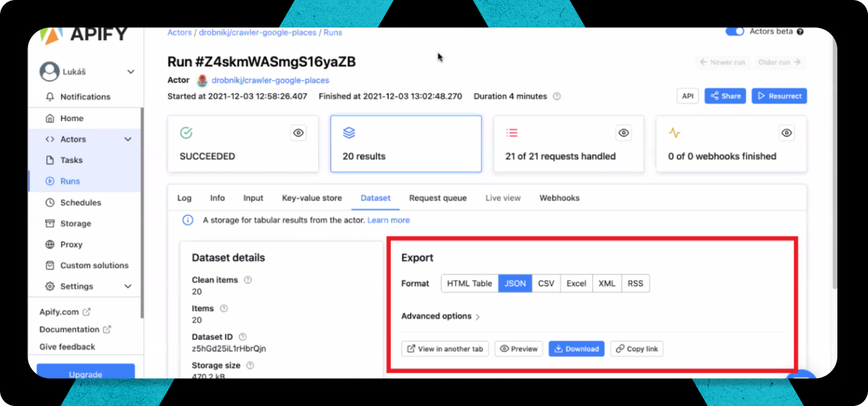Click the Schedules clock icon

tap(50, 202)
